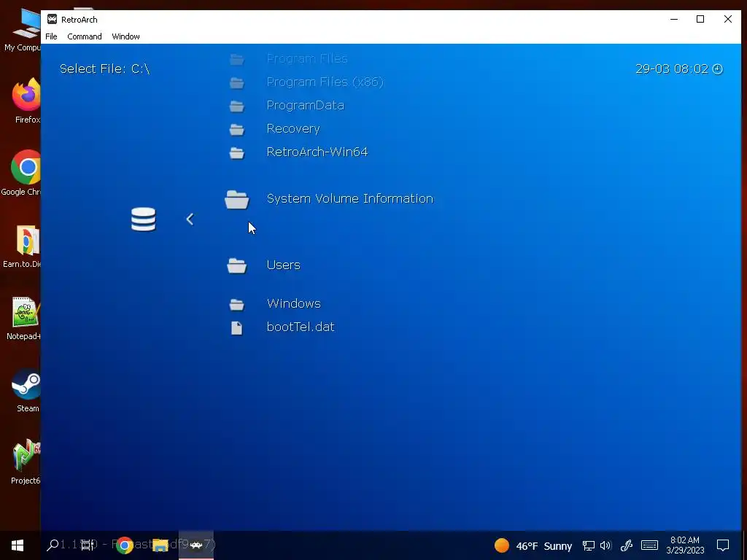Open the Users folder entry
Image resolution: width=747 pixels, height=560 pixels.
point(284,265)
